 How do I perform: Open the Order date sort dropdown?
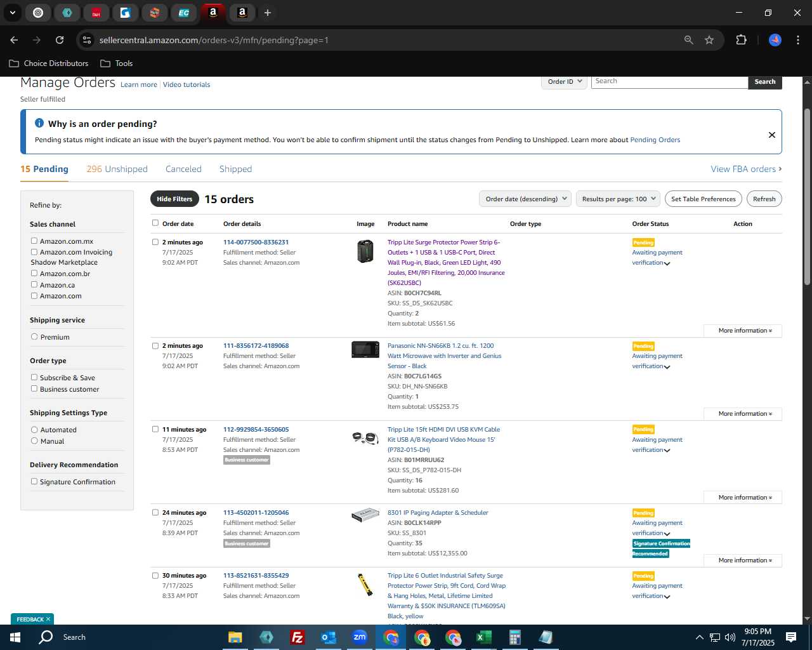pyautogui.click(x=525, y=199)
